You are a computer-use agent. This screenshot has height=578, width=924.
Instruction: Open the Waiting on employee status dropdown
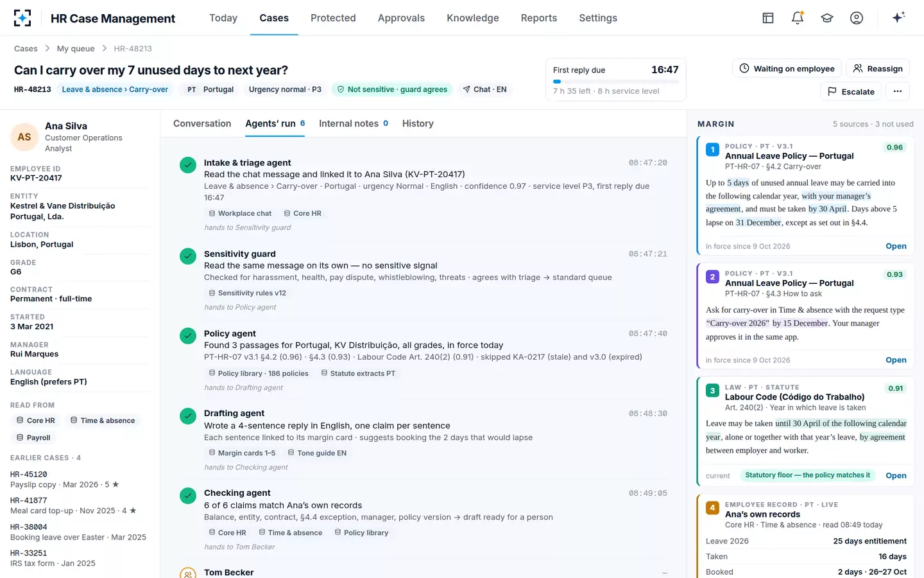point(787,68)
